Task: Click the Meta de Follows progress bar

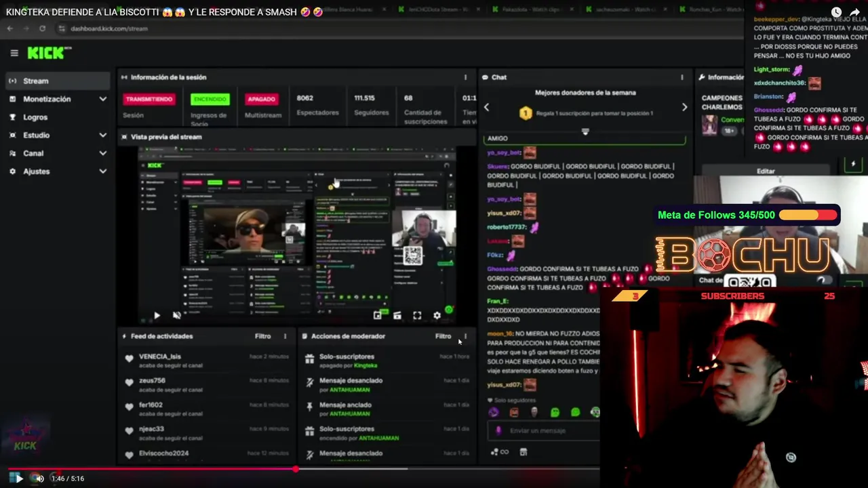Action: (x=808, y=215)
